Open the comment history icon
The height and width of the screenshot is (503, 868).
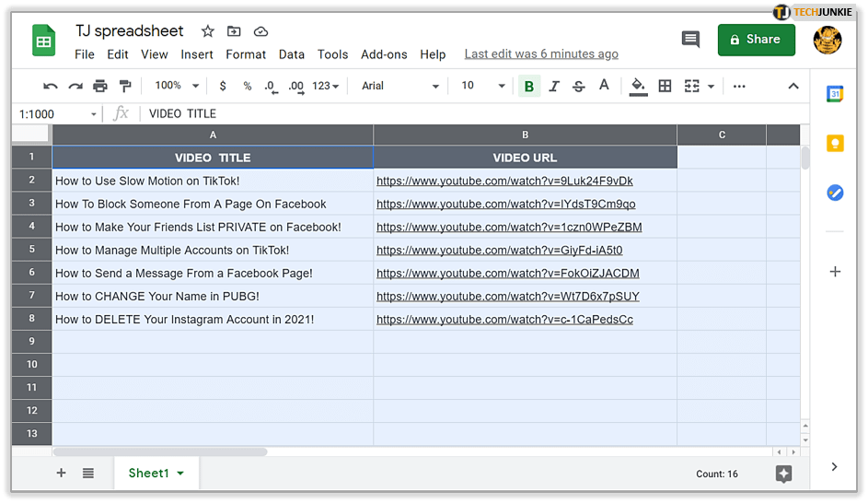pyautogui.click(x=690, y=40)
